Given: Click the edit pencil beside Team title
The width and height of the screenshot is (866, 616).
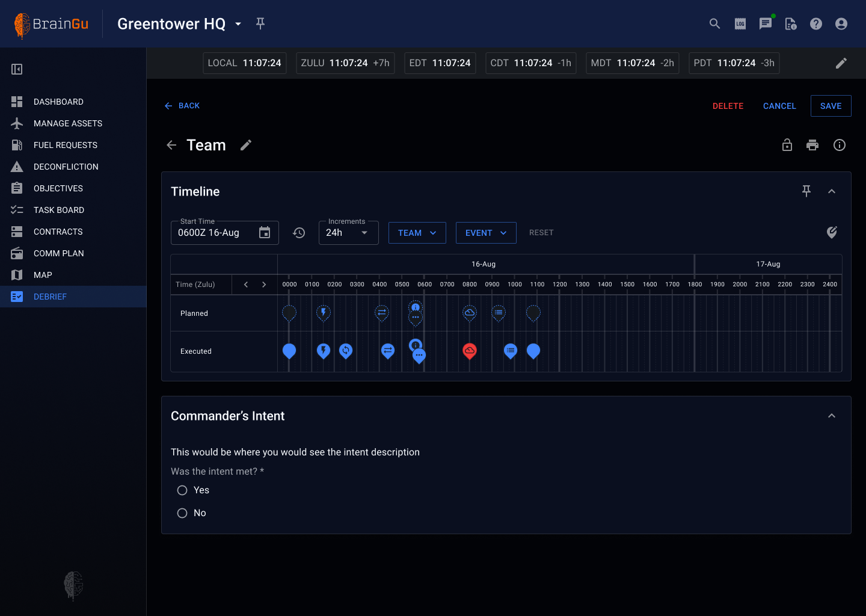Looking at the screenshot, I should (x=246, y=145).
